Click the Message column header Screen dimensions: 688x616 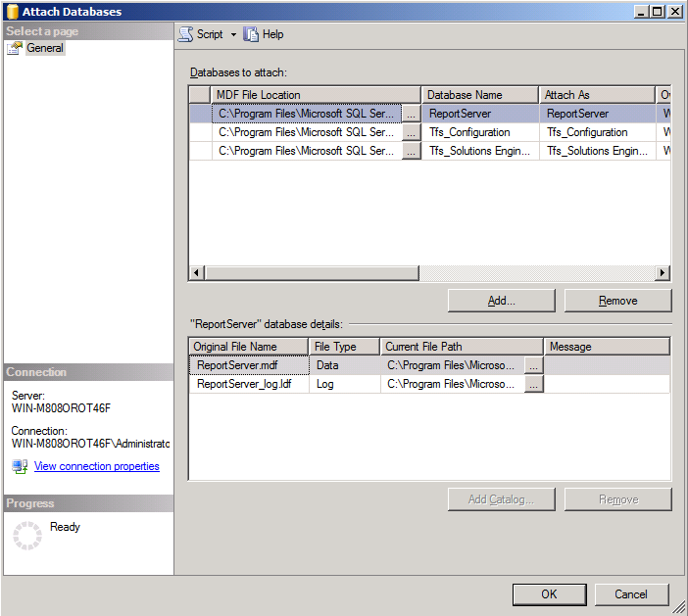608,347
